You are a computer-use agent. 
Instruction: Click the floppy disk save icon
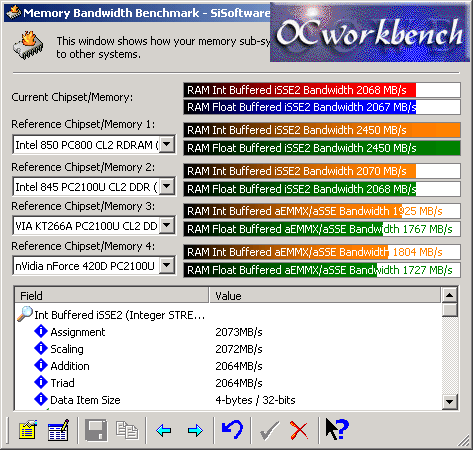pos(96,430)
